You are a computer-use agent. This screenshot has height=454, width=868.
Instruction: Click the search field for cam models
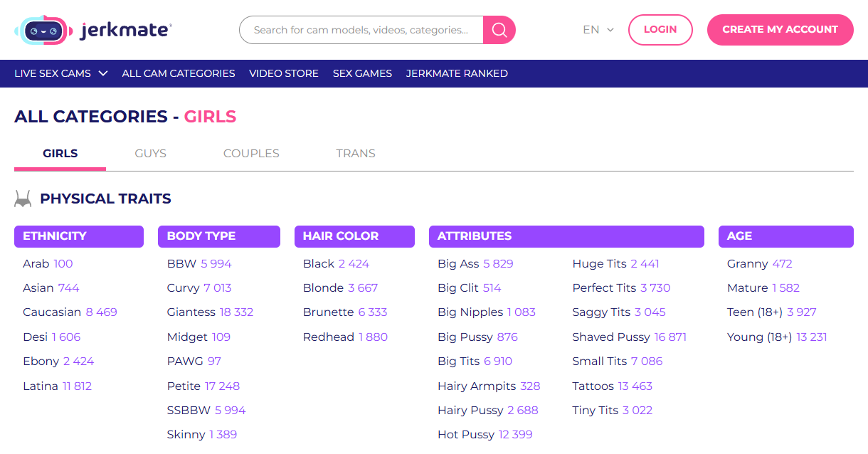pyautogui.click(x=361, y=30)
